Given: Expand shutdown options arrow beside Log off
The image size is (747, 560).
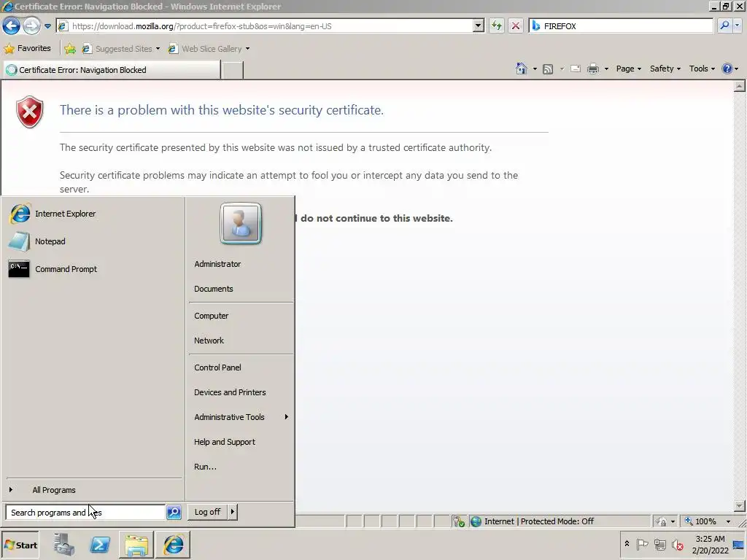Looking at the screenshot, I should click(x=233, y=512).
